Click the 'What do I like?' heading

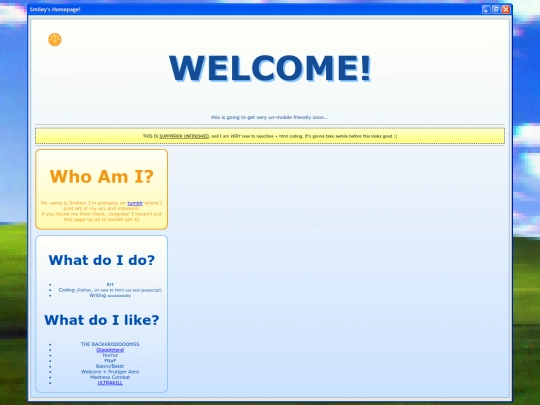[102, 320]
